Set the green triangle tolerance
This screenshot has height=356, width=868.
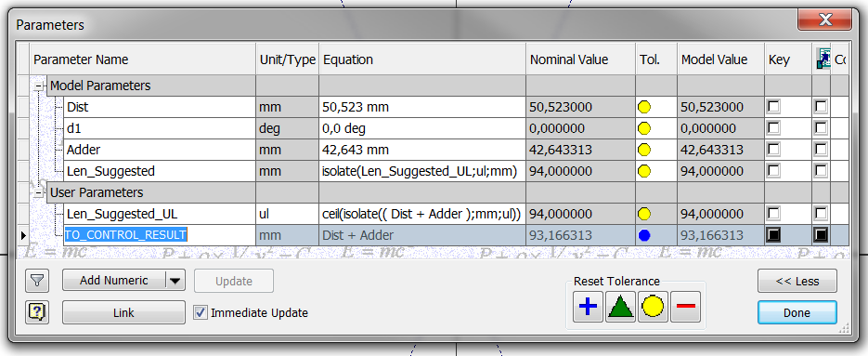620,307
